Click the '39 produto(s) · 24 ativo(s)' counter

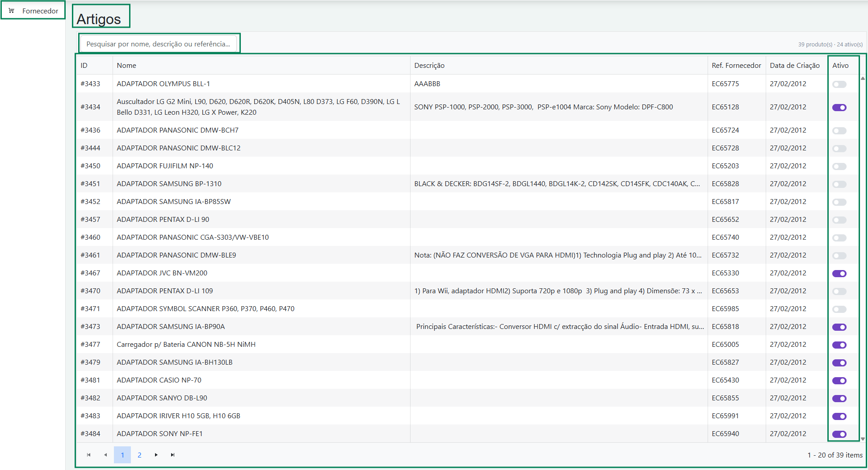[830, 44]
